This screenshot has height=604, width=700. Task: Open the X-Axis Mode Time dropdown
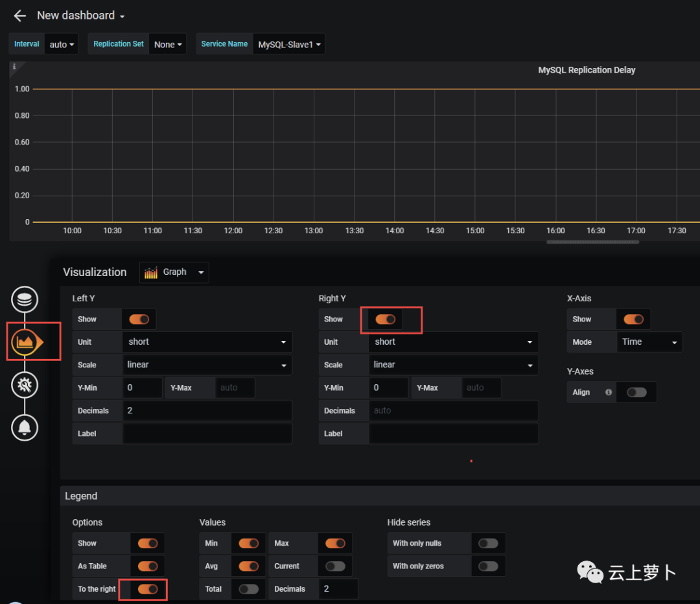(x=649, y=342)
